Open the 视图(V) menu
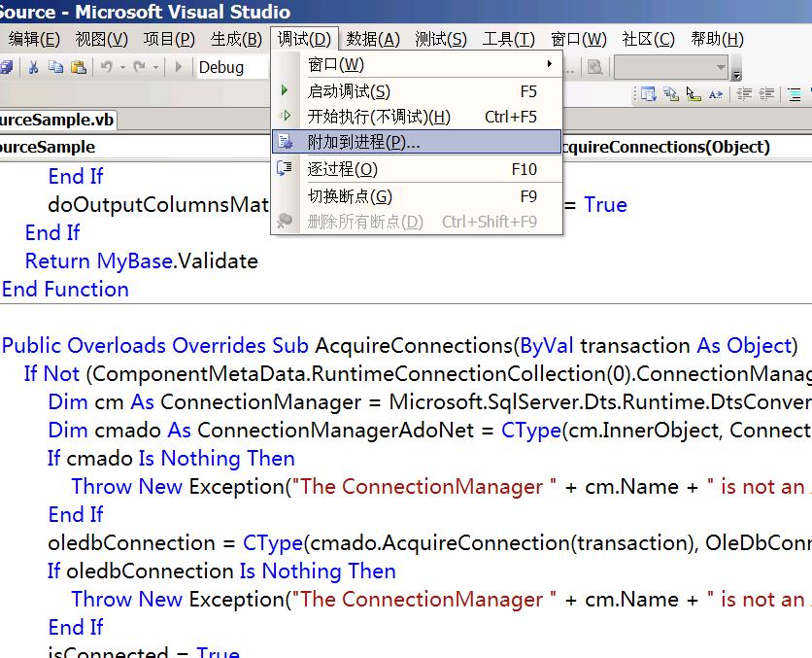812x658 pixels. pyautogui.click(x=101, y=39)
